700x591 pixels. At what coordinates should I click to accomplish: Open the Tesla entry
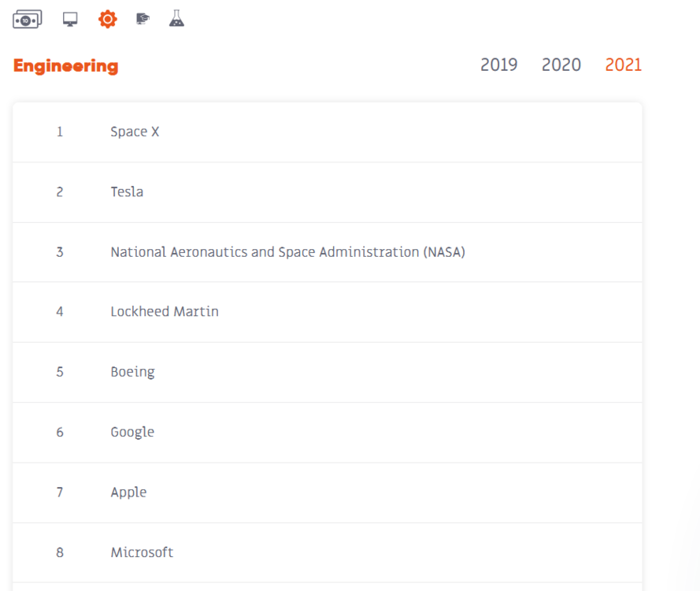coord(127,192)
